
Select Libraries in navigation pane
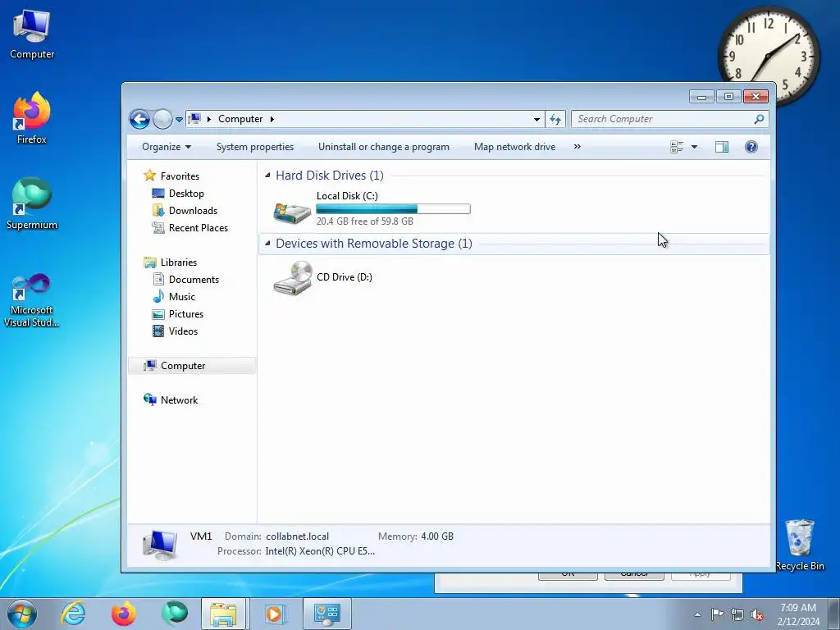179,262
